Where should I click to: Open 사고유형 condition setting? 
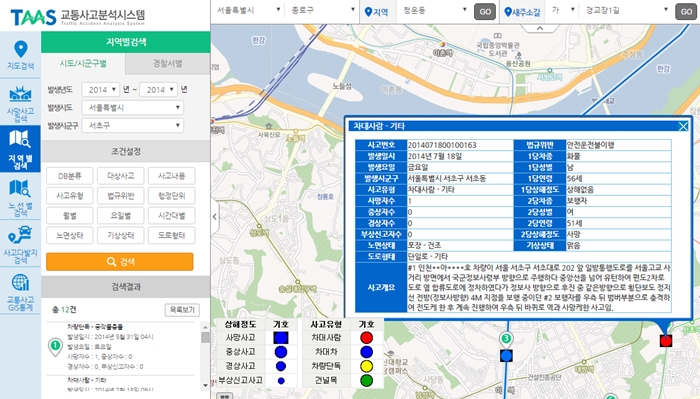(70, 195)
